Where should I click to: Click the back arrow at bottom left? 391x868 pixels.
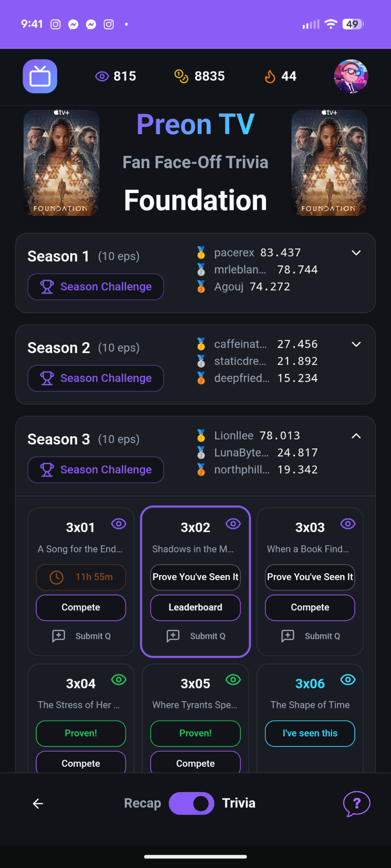[38, 804]
